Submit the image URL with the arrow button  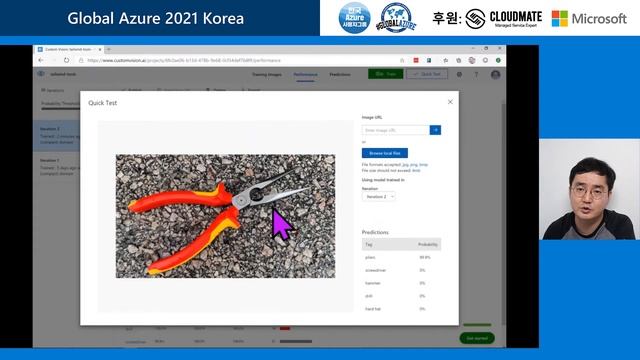coord(435,130)
